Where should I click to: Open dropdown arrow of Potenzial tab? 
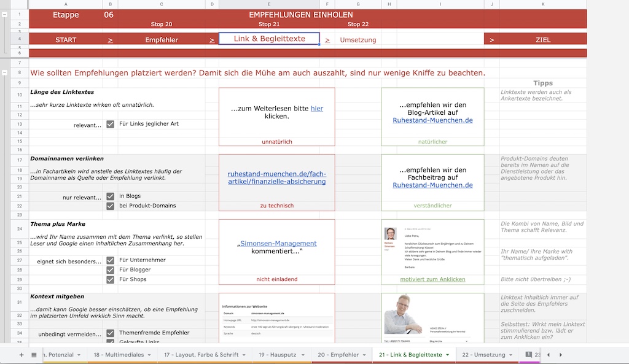(79, 355)
